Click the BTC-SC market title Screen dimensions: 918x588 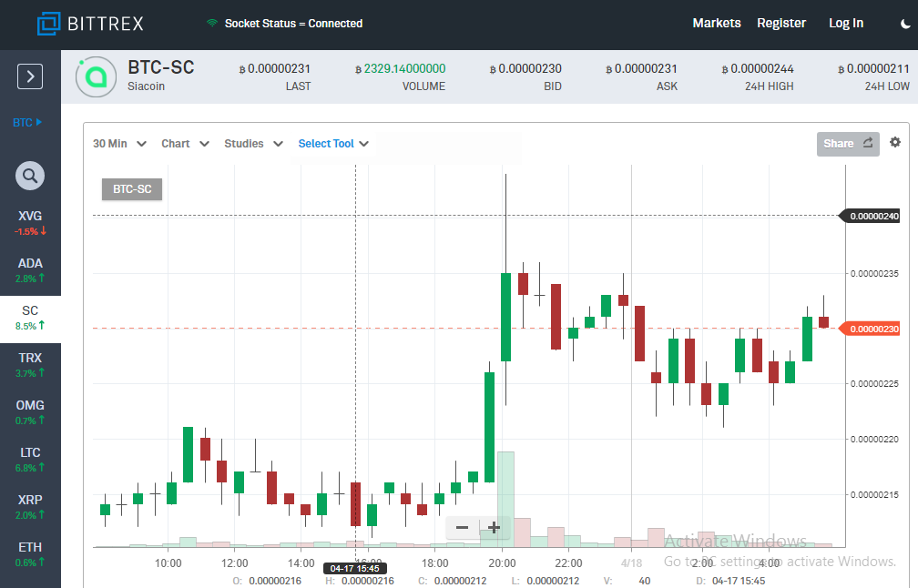[x=161, y=67]
